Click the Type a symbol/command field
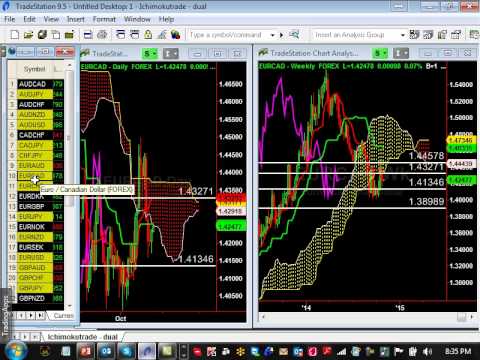Image resolution: width=480 pixels, height=360 pixels. pyautogui.click(x=228, y=35)
